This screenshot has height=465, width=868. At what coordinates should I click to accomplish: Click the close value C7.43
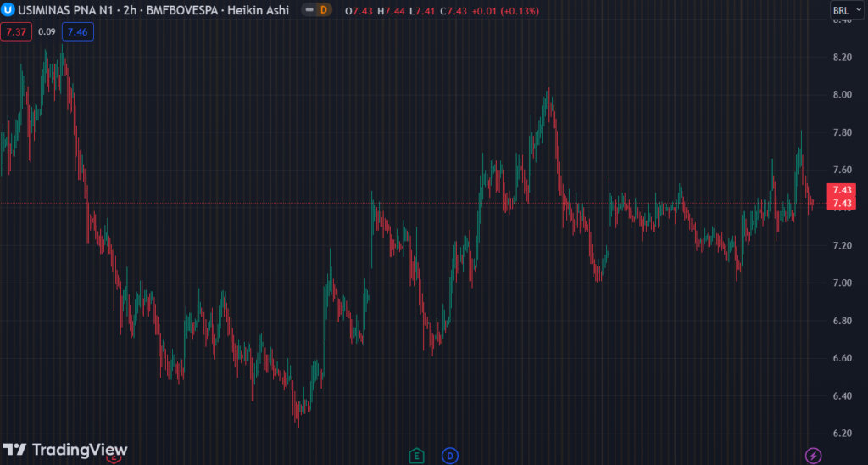(x=454, y=11)
